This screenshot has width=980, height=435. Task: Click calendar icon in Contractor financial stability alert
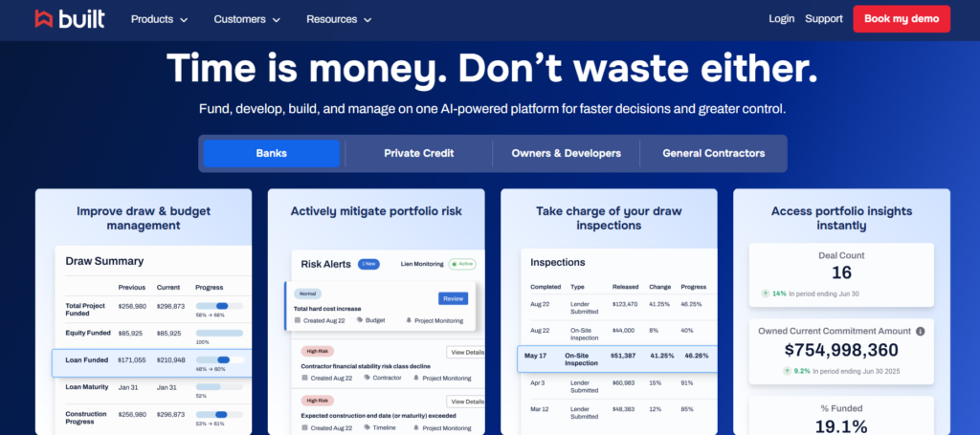(x=305, y=379)
